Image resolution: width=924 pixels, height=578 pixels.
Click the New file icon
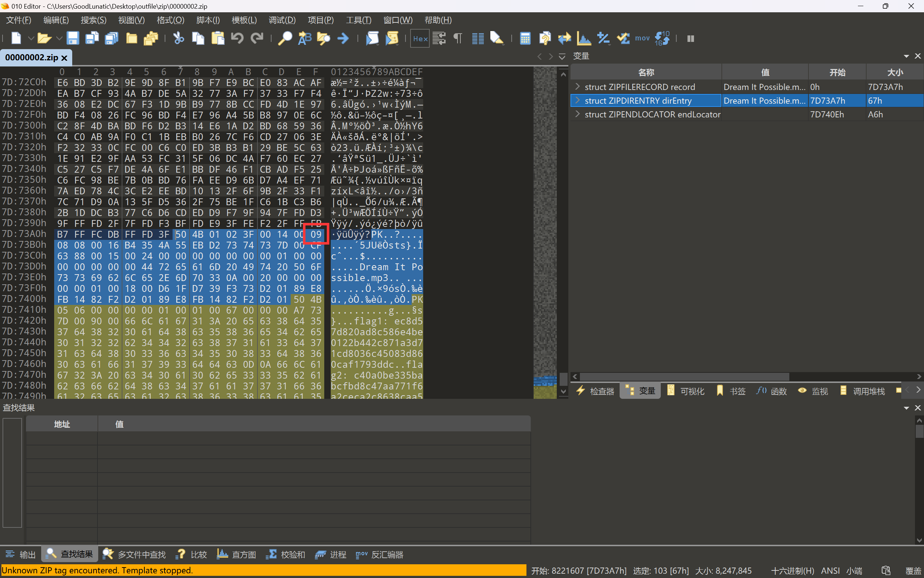16,38
